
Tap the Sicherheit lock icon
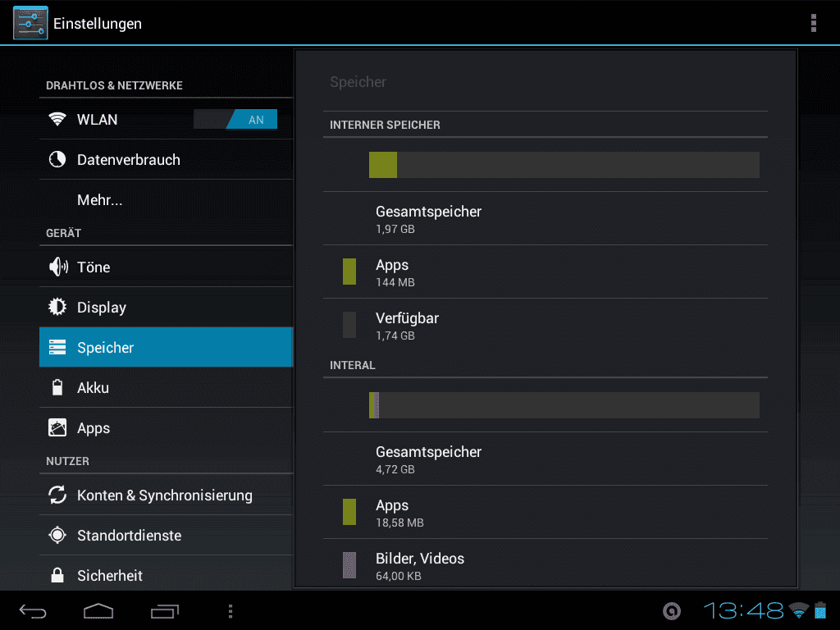[x=57, y=575]
